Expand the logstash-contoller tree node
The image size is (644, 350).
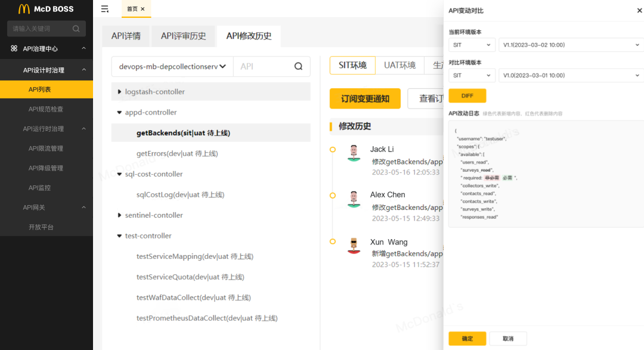tap(119, 92)
